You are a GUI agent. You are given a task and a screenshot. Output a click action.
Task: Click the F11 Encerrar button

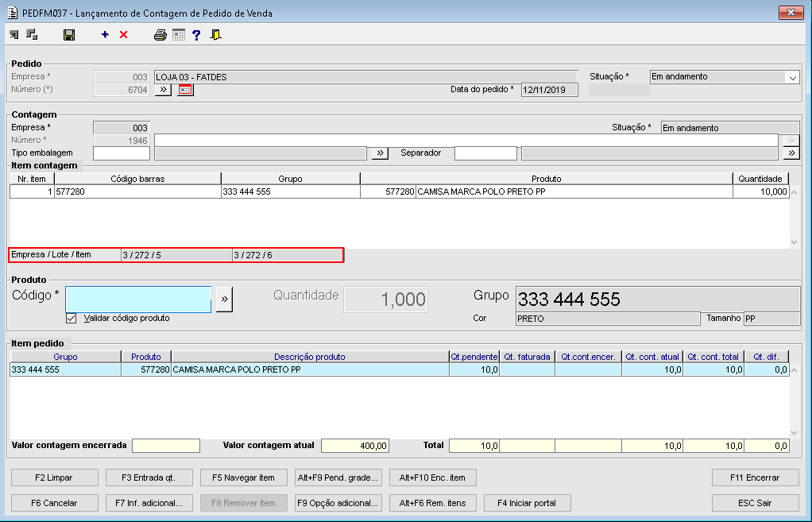755,478
